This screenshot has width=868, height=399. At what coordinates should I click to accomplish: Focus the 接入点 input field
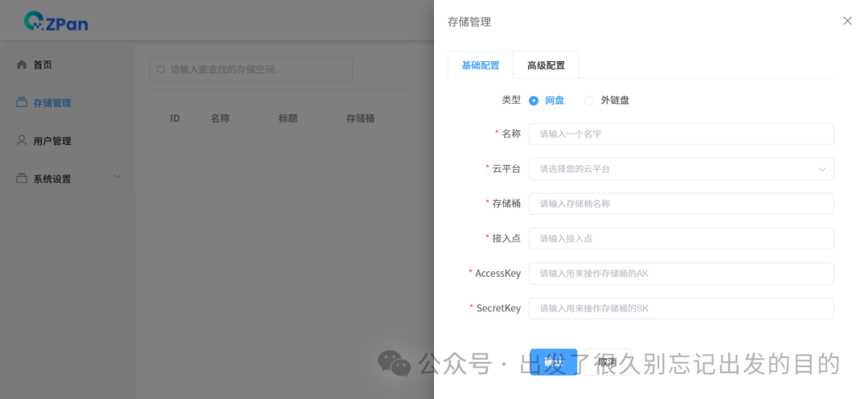tap(681, 239)
